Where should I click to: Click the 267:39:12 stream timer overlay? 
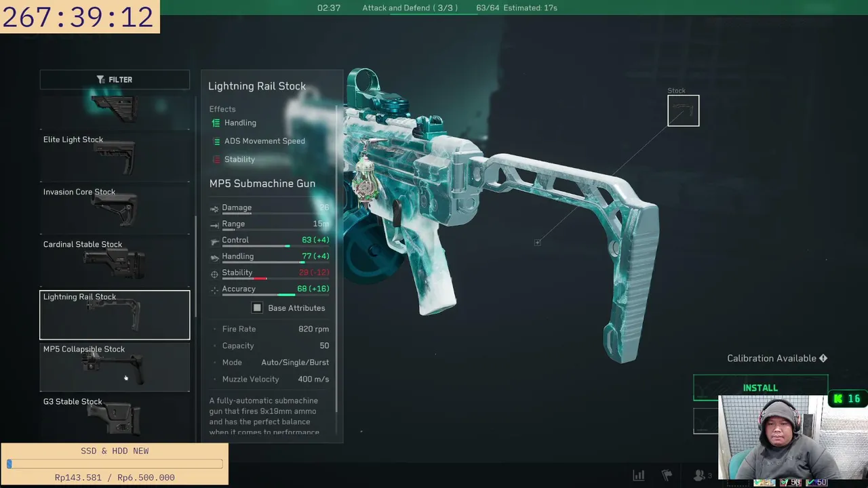[79, 17]
